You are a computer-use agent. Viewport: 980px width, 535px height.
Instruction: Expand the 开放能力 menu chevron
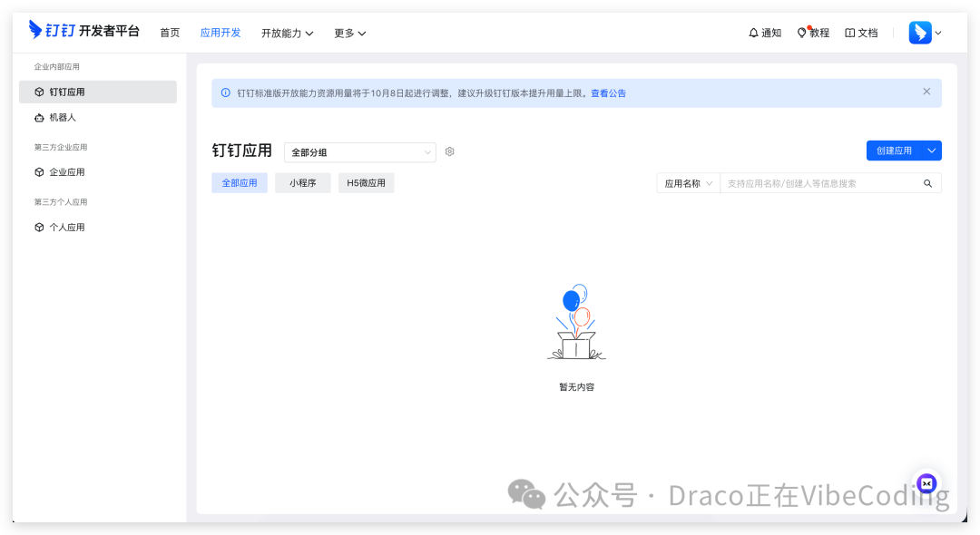310,33
